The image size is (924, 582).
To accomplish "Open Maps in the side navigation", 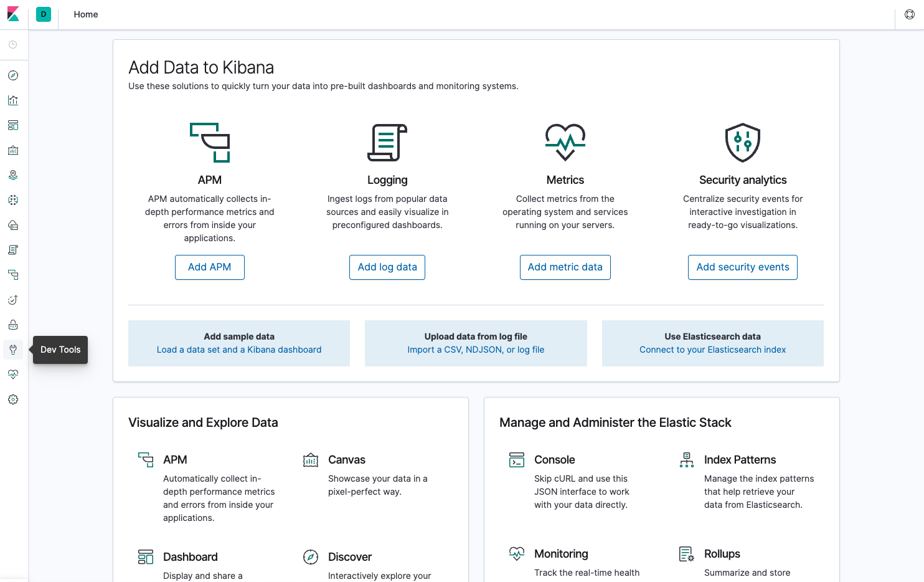I will (13, 175).
